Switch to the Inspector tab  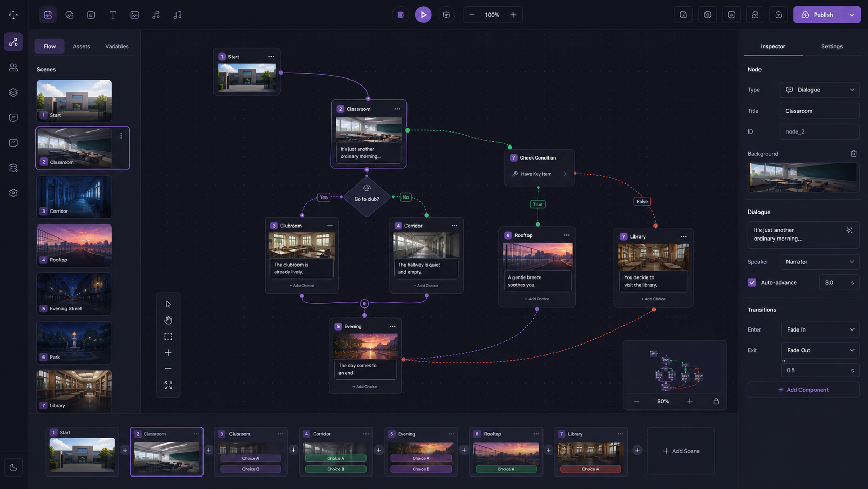click(x=773, y=46)
